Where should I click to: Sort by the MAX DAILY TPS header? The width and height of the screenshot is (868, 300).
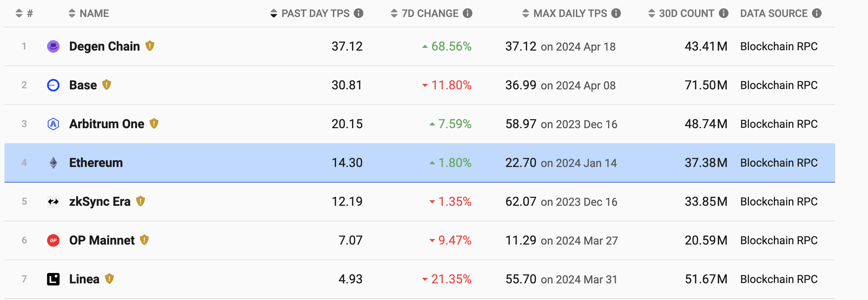pos(570,14)
